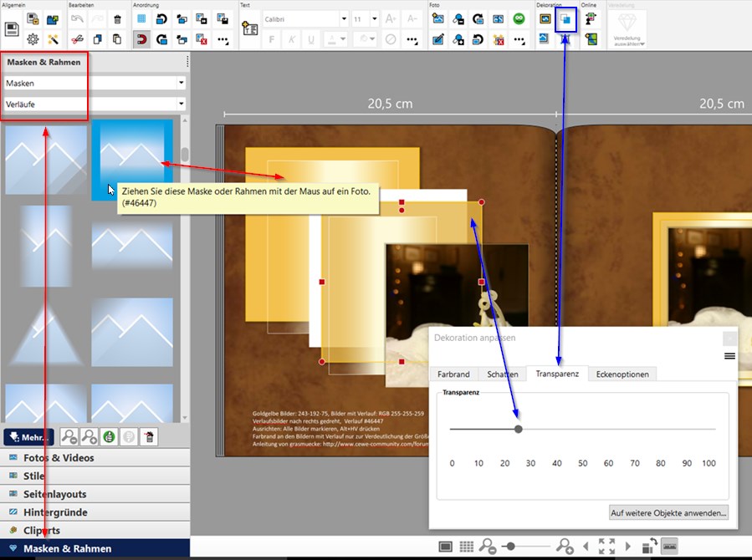Click 'Auf weitere Objekte anwenden...' button

(668, 512)
